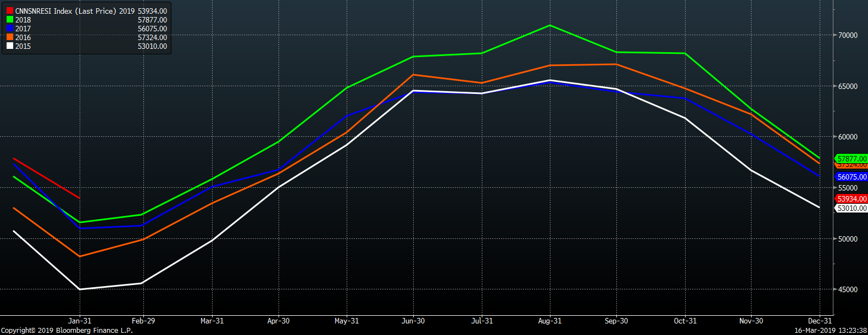Image resolution: width=868 pixels, height=335 pixels.
Task: Click the Jun-30 label on the date axis
Action: point(413,321)
